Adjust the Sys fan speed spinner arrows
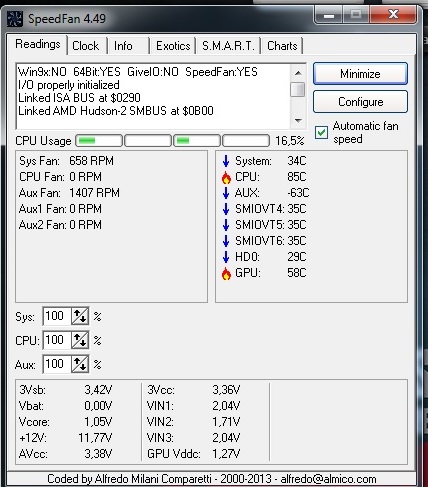The height and width of the screenshot is (487, 428). pos(80,316)
